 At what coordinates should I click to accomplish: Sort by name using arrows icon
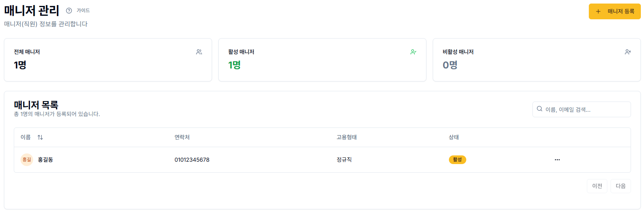40,137
